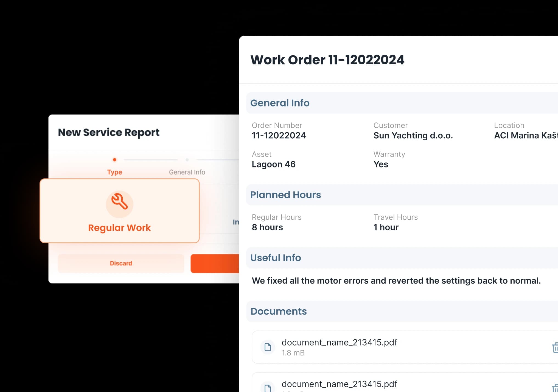Collapse the General Info section header
The image size is (558, 392).
click(x=280, y=103)
